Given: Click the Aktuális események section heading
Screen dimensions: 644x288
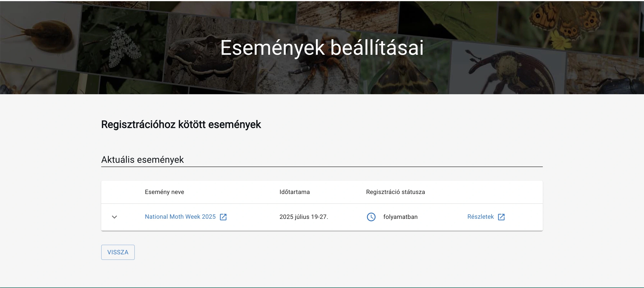Looking at the screenshot, I should click(142, 160).
